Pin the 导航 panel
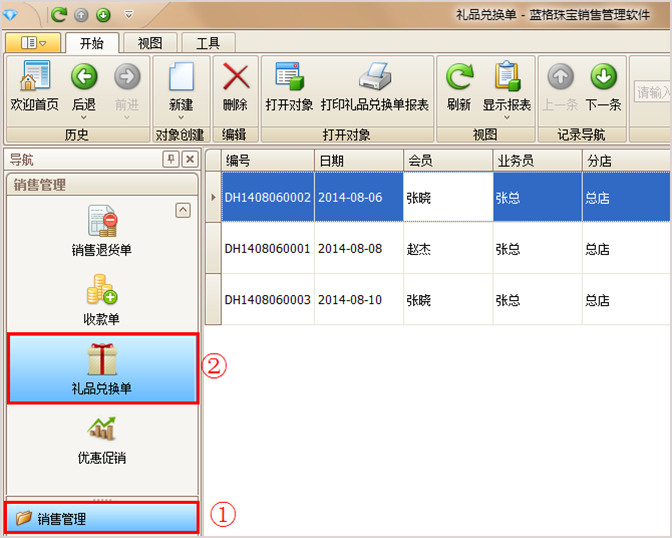This screenshot has height=538, width=672. point(171,159)
